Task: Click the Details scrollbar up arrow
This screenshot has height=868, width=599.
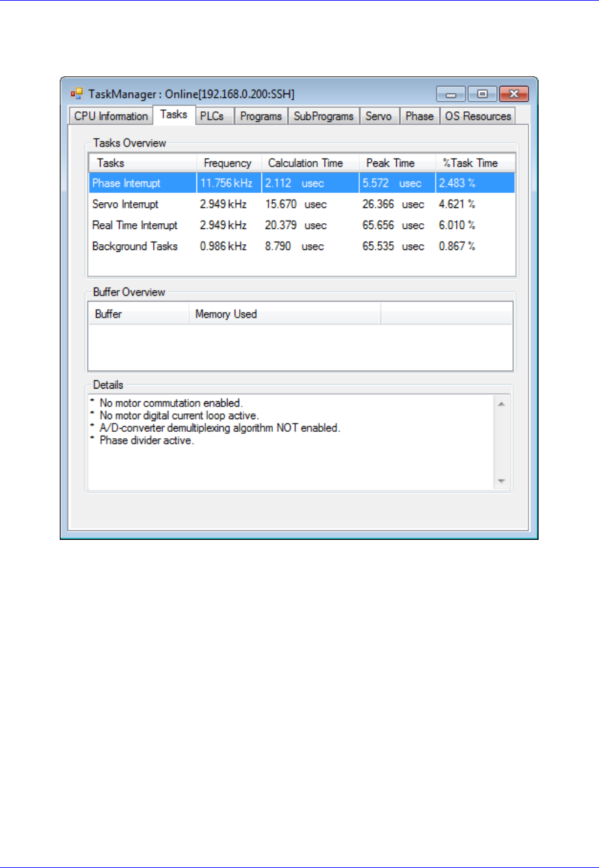Action: [x=501, y=404]
